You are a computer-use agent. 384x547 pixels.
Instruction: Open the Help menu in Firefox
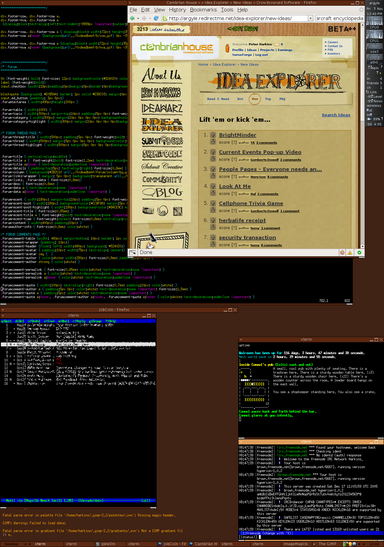(x=242, y=10)
